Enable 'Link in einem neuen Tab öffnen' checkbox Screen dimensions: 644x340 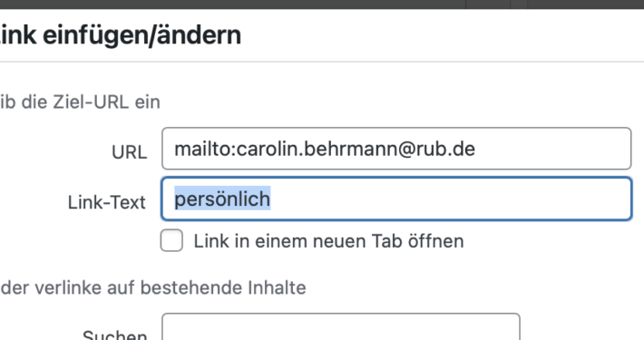click(171, 240)
